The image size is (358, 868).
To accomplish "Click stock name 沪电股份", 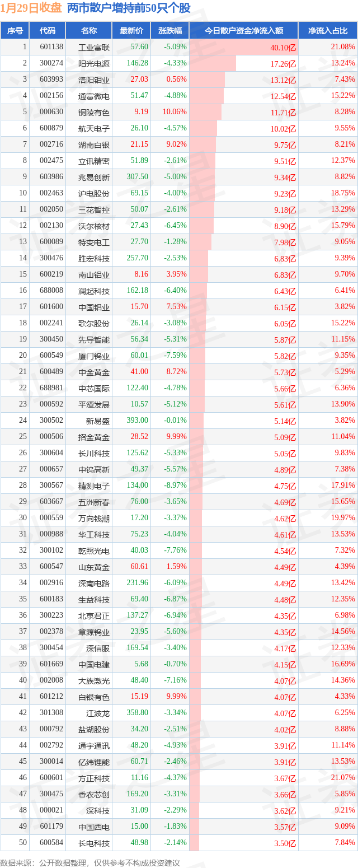I will coord(94,193).
